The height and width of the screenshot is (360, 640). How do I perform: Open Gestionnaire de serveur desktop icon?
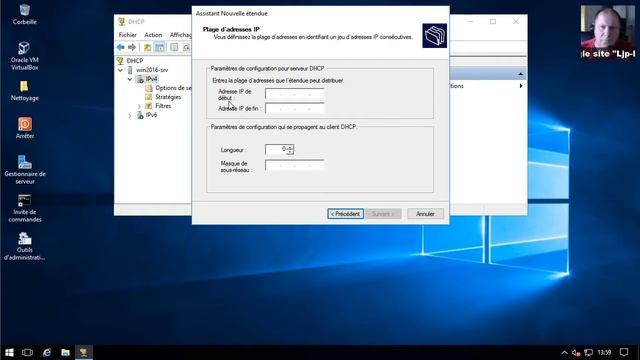24,170
